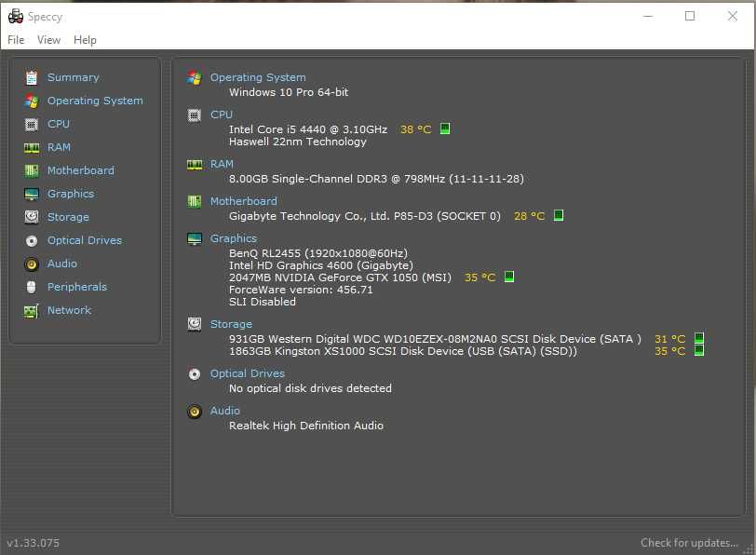
Task: Click the Speccy app icon in title bar
Action: coord(16,17)
